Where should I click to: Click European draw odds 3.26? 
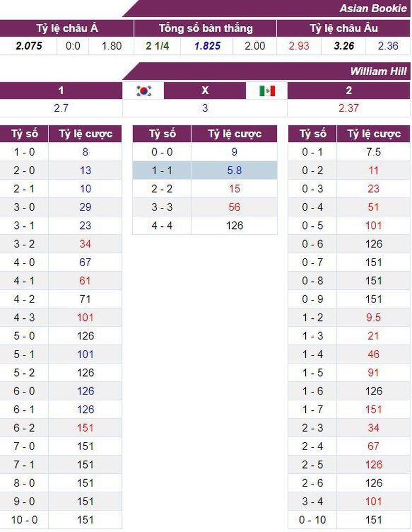(x=344, y=46)
